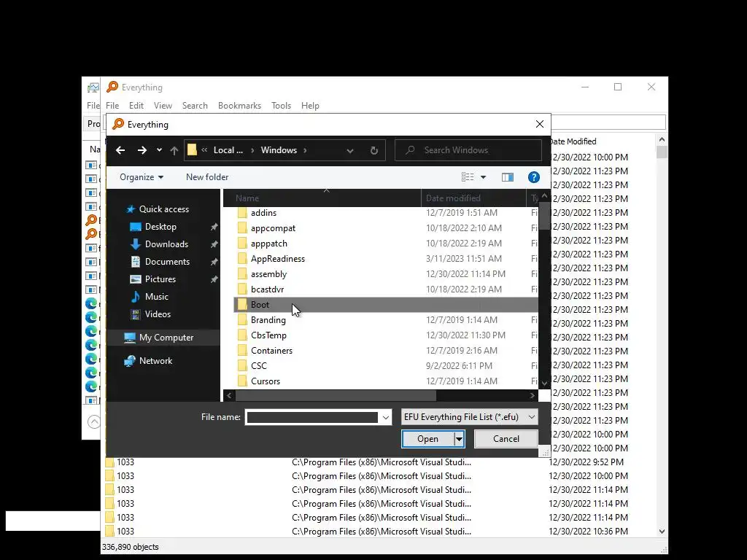Image resolution: width=747 pixels, height=560 pixels.
Task: Open the Edit menu in Everything
Action: point(136,106)
